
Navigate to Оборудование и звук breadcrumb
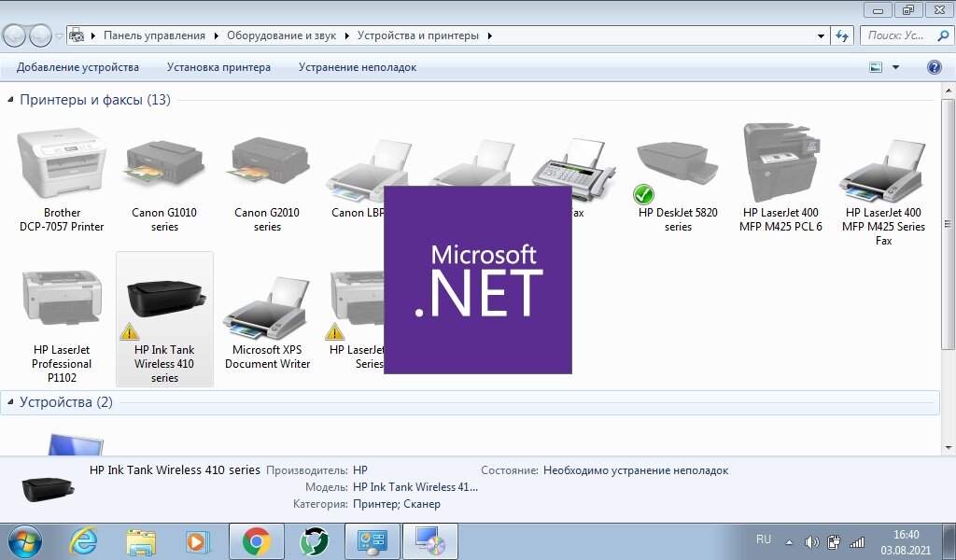click(281, 35)
